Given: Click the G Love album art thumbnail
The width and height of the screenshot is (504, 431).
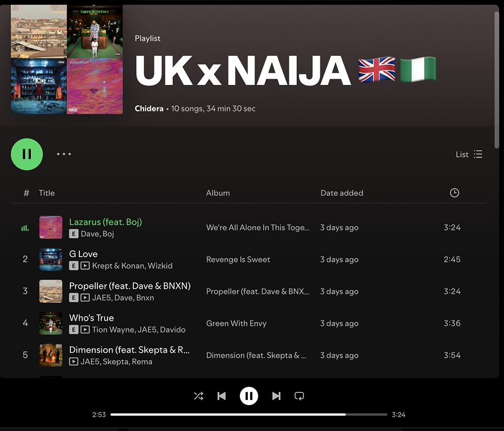Looking at the screenshot, I should tap(51, 259).
